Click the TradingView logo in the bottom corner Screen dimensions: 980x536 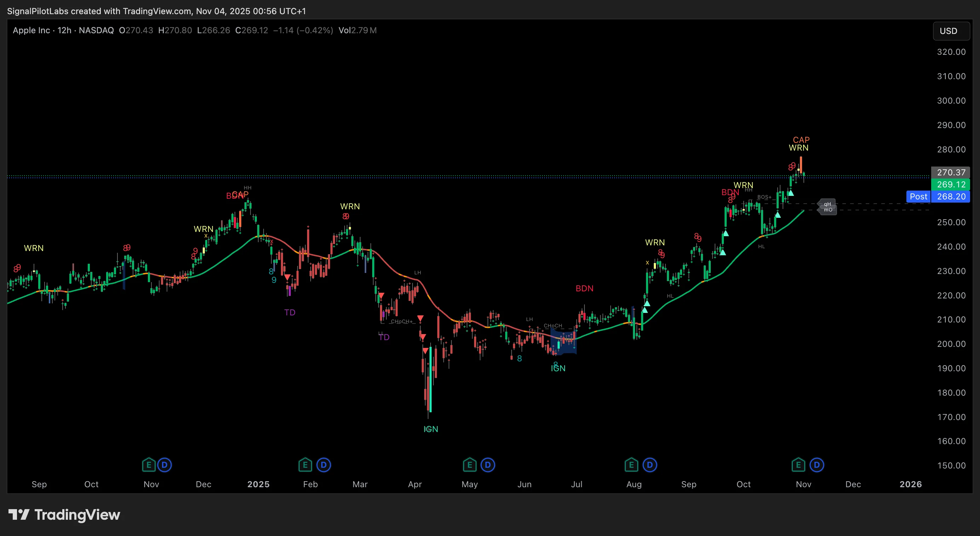pos(64,515)
